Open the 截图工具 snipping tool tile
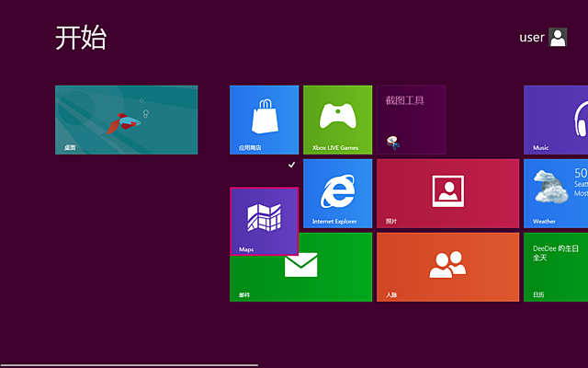The height and width of the screenshot is (368, 588). (x=411, y=120)
